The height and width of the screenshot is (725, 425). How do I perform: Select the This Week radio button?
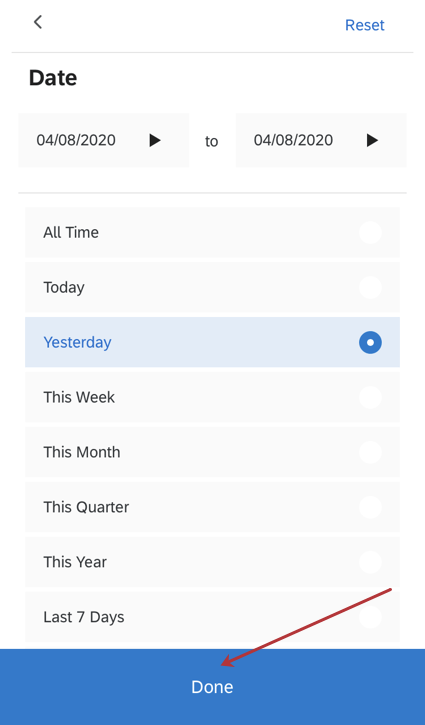coord(370,397)
